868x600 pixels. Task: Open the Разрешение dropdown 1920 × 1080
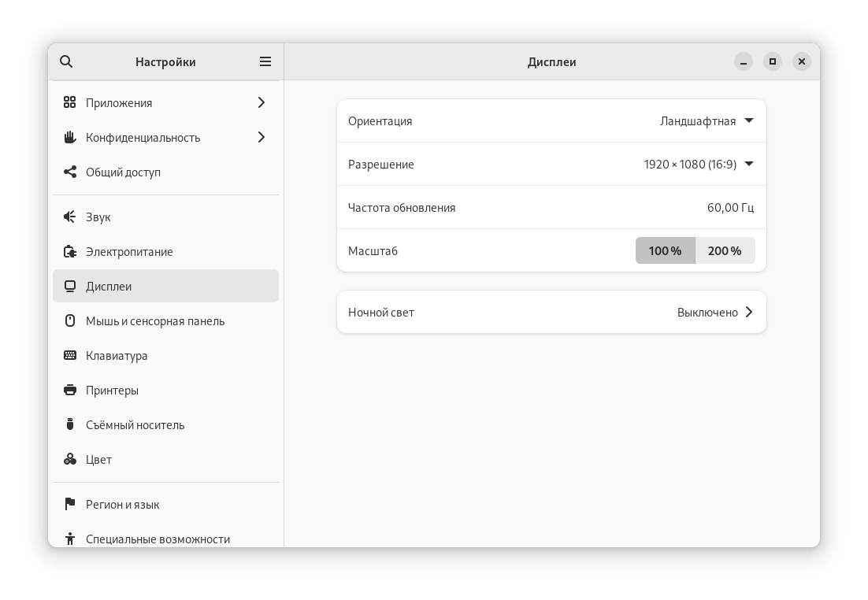pos(699,164)
